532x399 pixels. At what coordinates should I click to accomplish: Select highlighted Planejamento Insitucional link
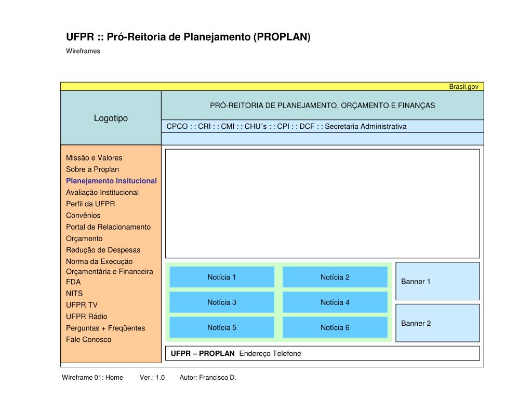(x=111, y=181)
